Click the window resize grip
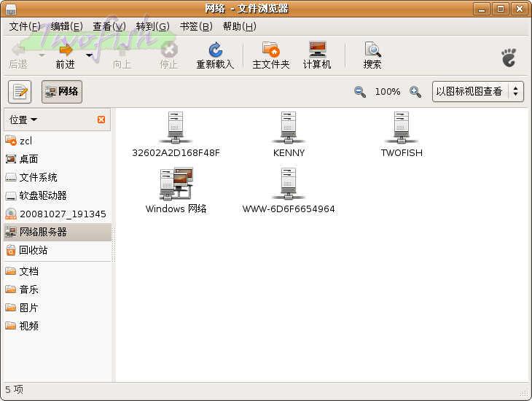The image size is (532, 401). click(x=524, y=393)
